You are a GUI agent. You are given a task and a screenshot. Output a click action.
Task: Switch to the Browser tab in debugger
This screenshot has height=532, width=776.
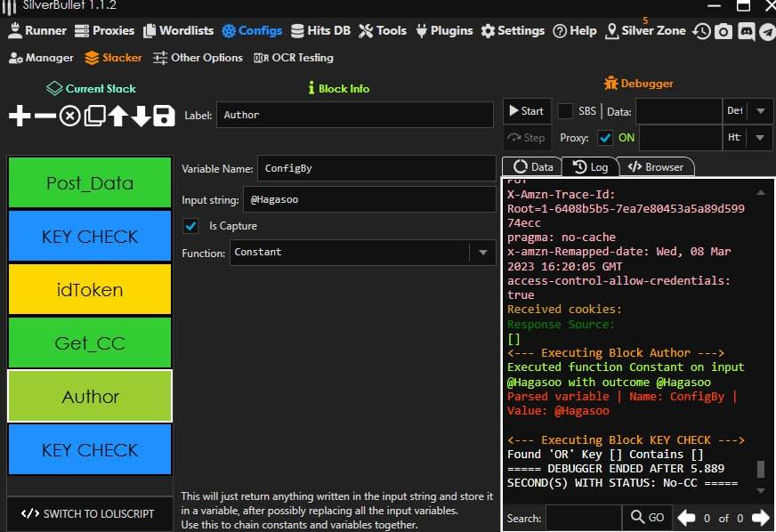pyautogui.click(x=656, y=167)
